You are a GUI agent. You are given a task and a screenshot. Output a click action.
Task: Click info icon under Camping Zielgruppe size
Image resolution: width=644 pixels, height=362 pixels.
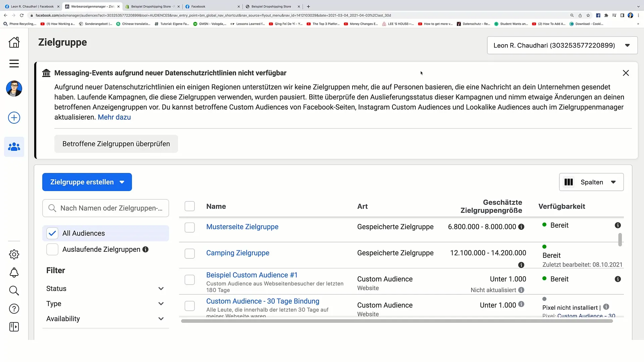tap(521, 265)
